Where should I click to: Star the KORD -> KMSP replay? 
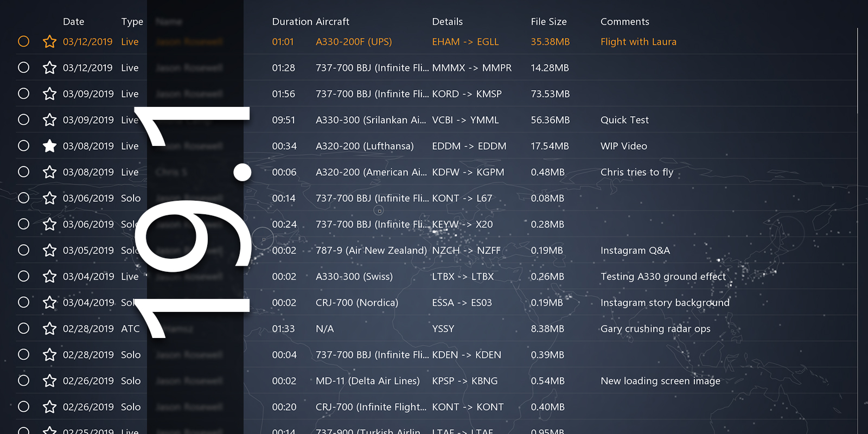click(49, 94)
